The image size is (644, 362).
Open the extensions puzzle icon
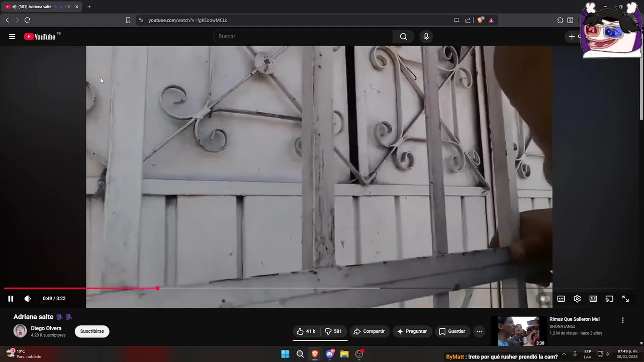[560, 20]
